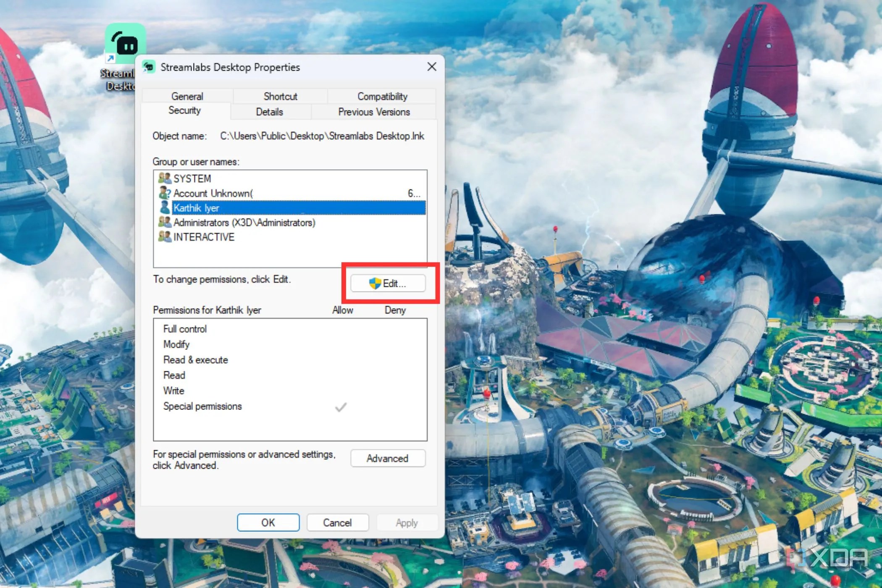Check Allow for Full control permission

coord(342,329)
